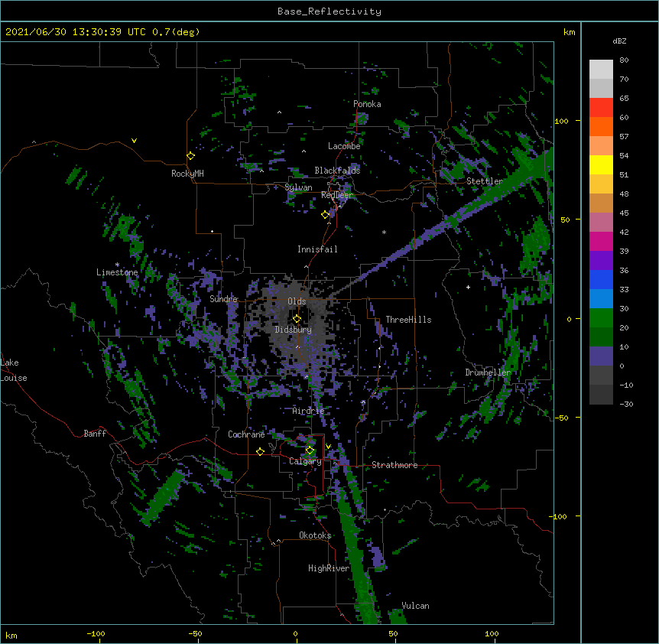This screenshot has width=659, height=644.
Task: Click the km unit label at top right
Action: point(569,32)
